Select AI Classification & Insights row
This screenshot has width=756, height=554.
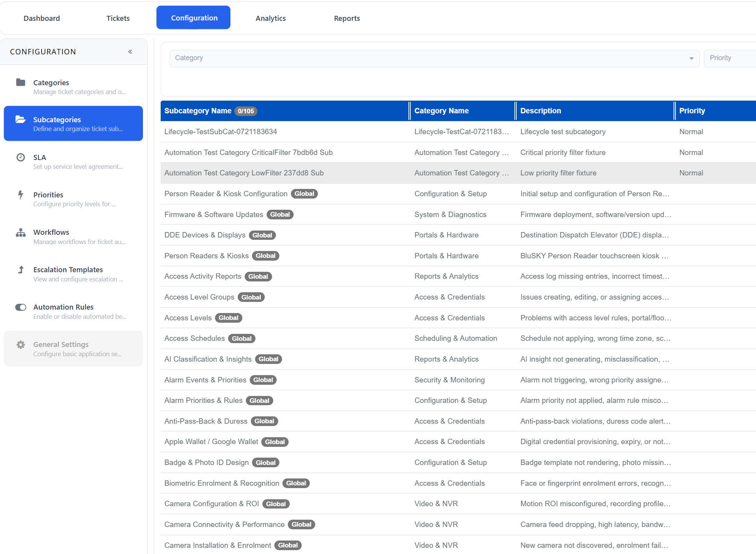click(458, 359)
